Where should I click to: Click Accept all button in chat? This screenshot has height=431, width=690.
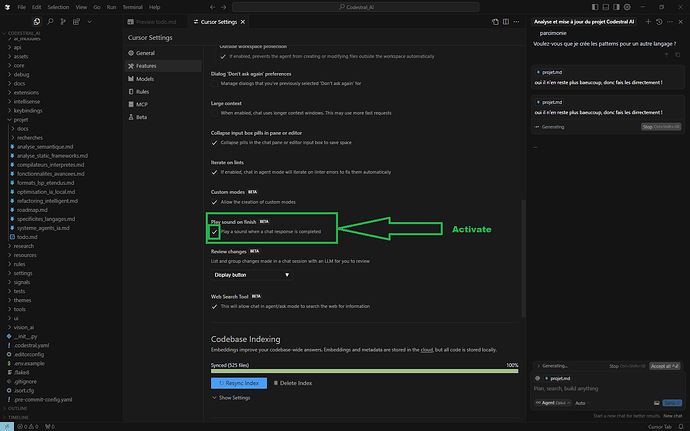point(664,366)
